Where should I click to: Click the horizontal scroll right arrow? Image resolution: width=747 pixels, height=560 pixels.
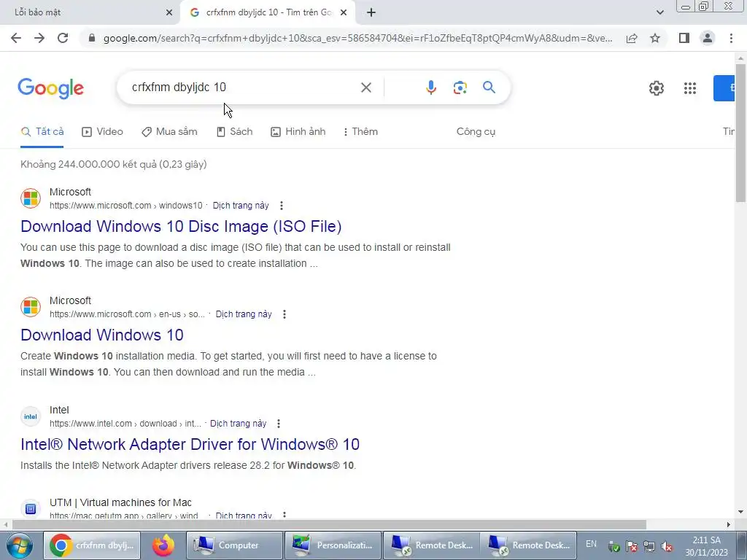729,525
